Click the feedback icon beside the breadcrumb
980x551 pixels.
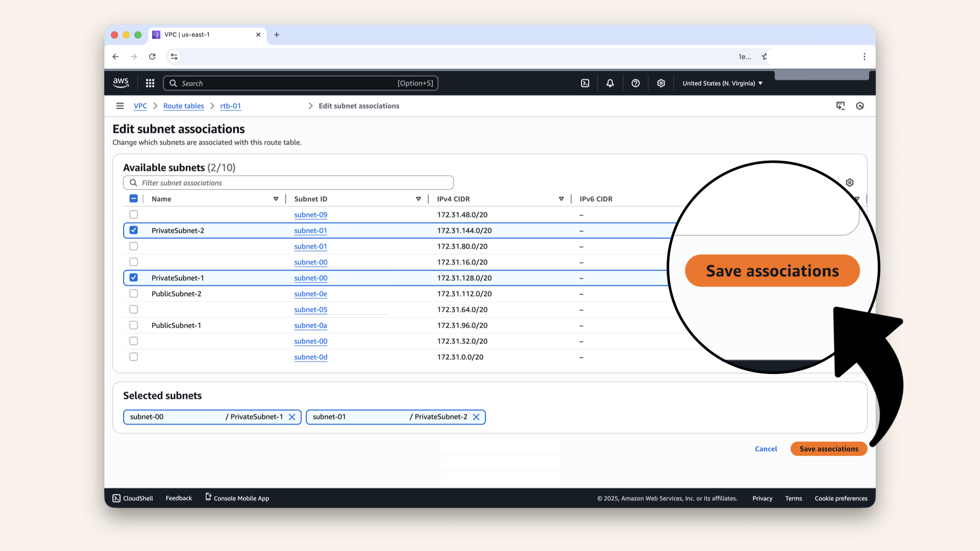pos(841,106)
